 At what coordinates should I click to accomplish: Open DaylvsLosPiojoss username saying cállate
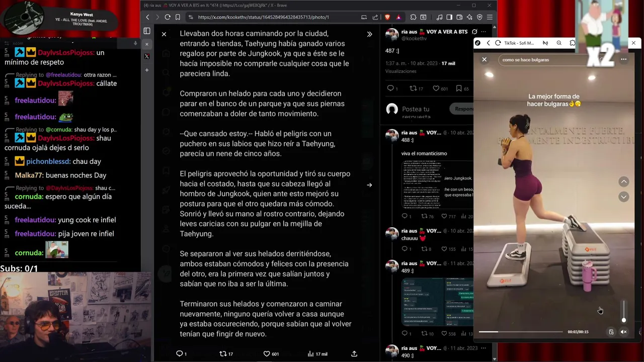(x=66, y=83)
